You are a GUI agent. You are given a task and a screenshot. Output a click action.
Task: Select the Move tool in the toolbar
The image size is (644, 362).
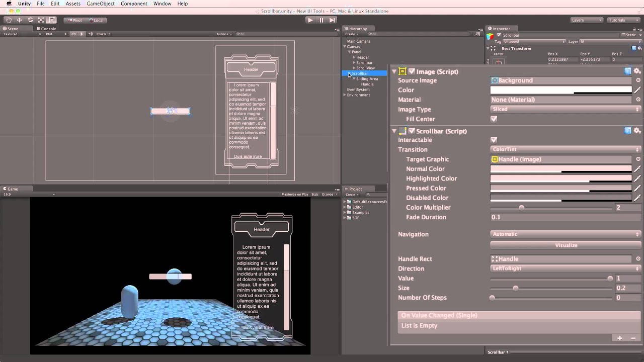[x=19, y=20]
